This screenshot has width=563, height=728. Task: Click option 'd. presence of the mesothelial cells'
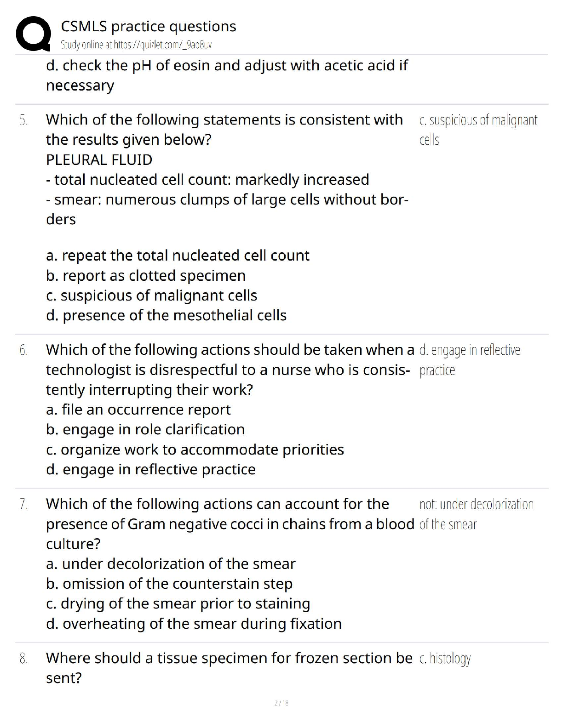click(x=166, y=316)
